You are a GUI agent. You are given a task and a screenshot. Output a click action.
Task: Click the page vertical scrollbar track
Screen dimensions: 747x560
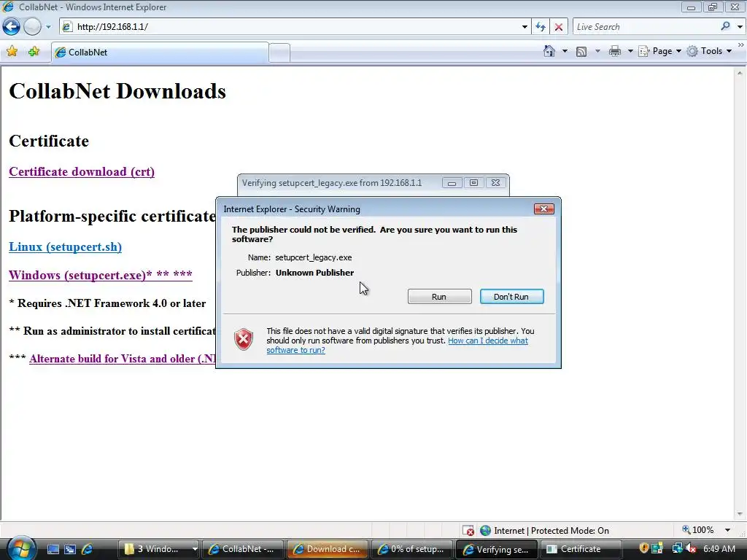(740, 293)
